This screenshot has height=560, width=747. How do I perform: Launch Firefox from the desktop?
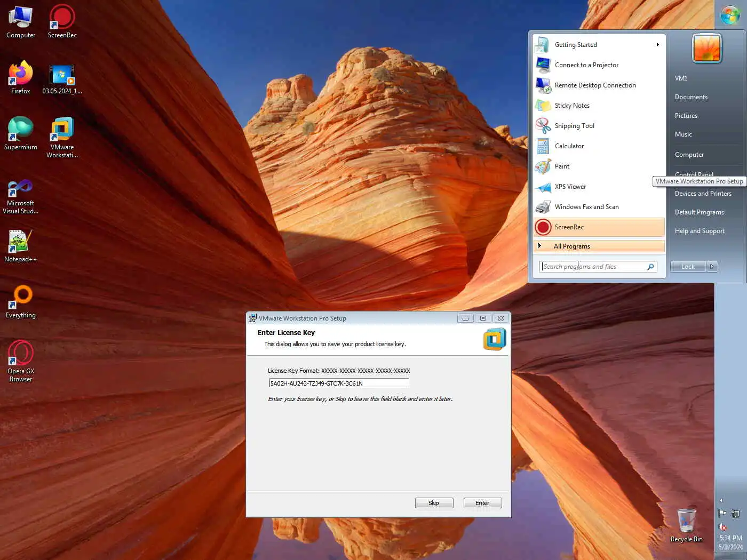21,78
